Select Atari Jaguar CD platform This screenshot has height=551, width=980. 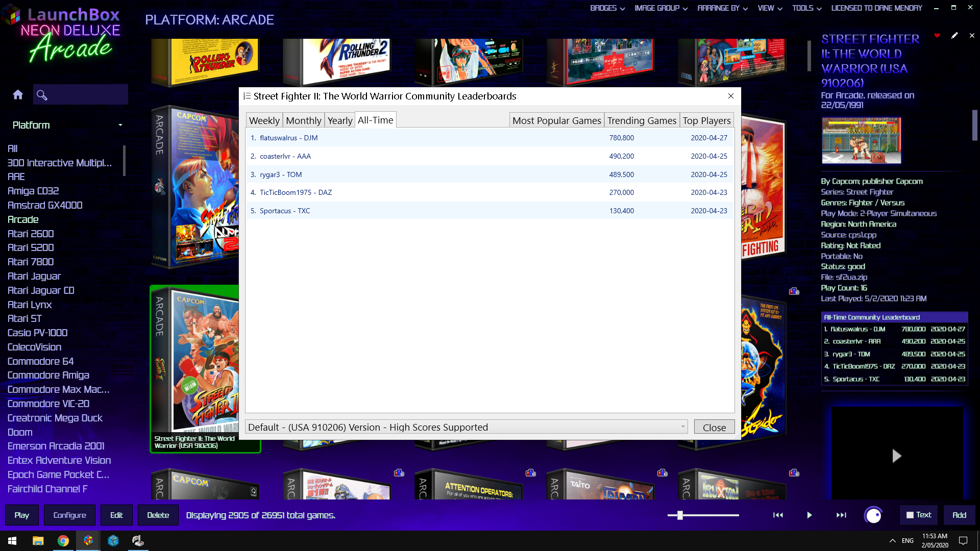[41, 290]
